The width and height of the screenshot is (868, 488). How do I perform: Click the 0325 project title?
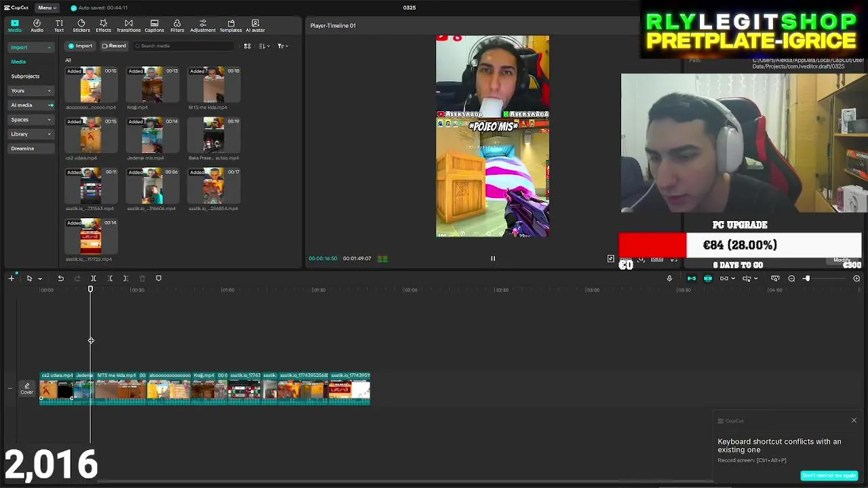click(409, 7)
